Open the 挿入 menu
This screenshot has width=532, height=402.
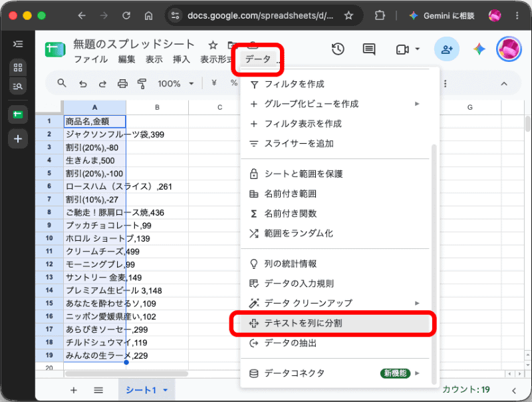coord(181,59)
